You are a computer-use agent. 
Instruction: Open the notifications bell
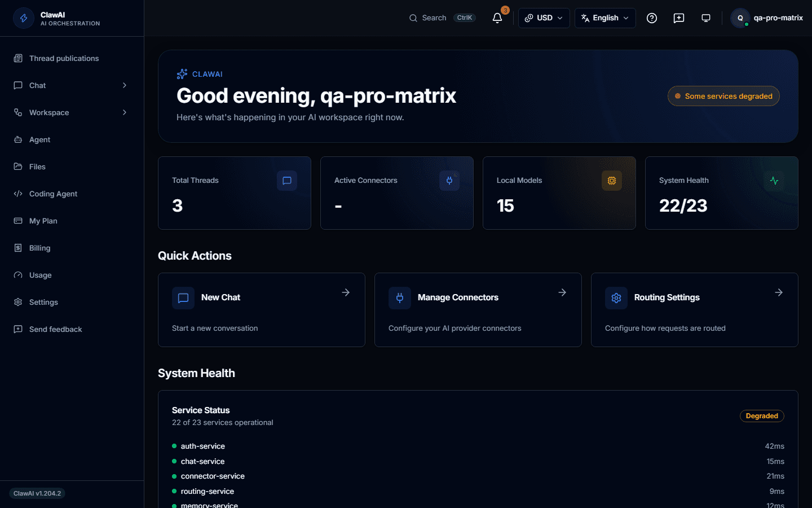(x=497, y=18)
